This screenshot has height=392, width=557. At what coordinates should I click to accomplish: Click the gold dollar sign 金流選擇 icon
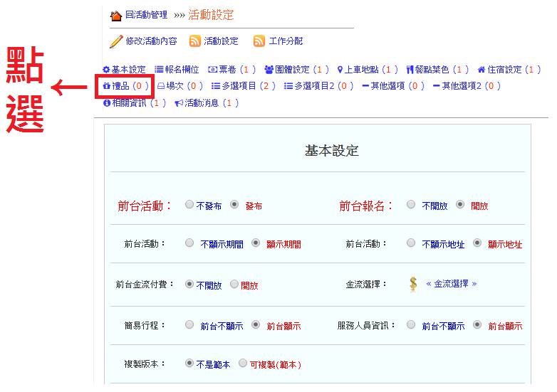click(x=413, y=284)
